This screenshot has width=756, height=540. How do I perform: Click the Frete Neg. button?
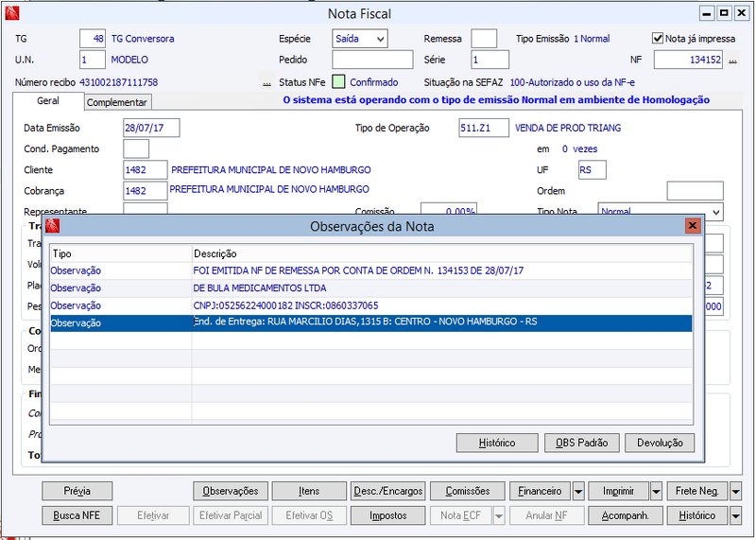pos(697,491)
